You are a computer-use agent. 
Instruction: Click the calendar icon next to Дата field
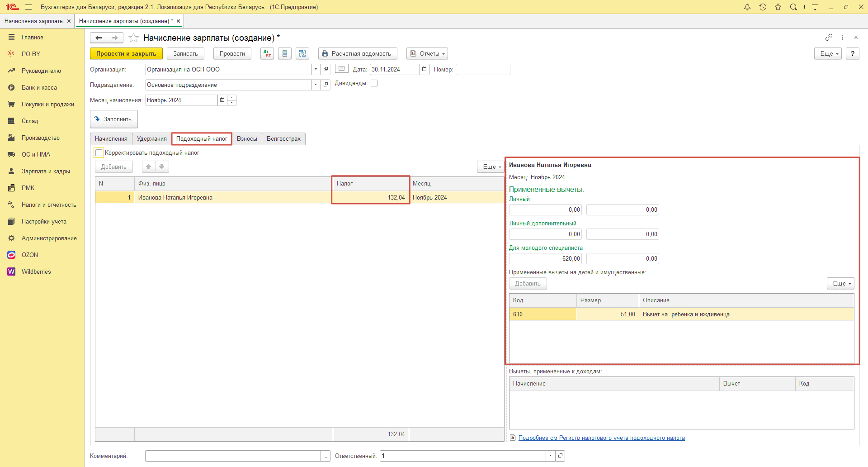tap(424, 69)
